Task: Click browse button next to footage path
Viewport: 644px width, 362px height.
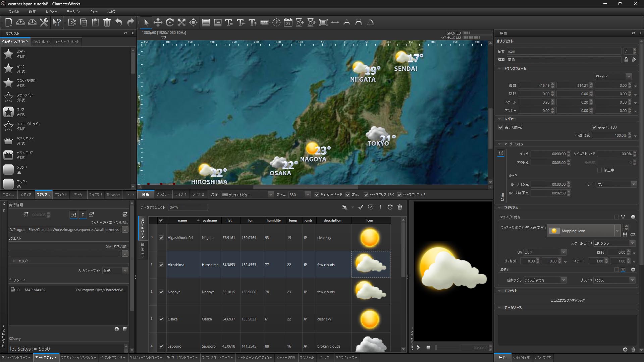Action: 125,230
